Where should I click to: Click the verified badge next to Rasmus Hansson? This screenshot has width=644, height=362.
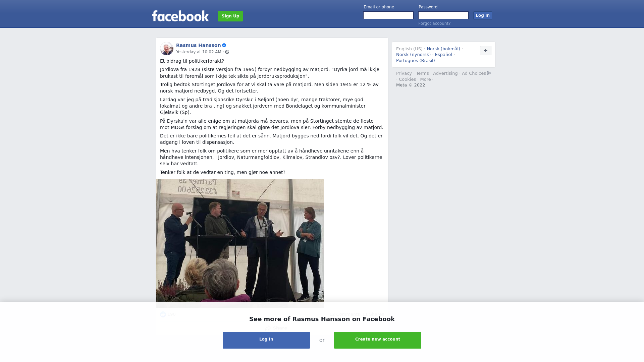click(x=224, y=45)
